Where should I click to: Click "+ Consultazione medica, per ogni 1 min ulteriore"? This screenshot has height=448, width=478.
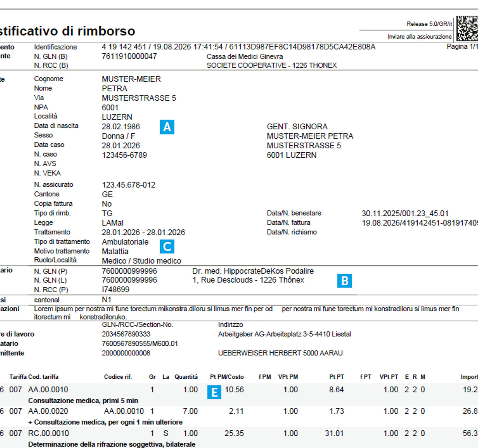pos(105,422)
